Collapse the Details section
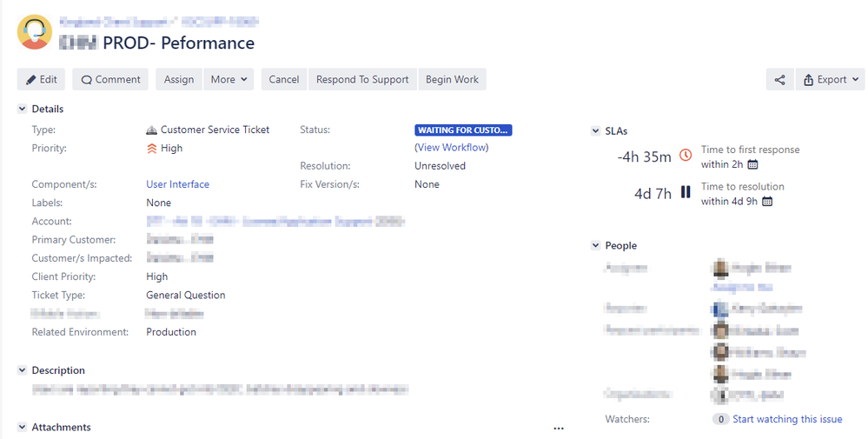Viewport: 868px width, 439px height. pos(22,109)
